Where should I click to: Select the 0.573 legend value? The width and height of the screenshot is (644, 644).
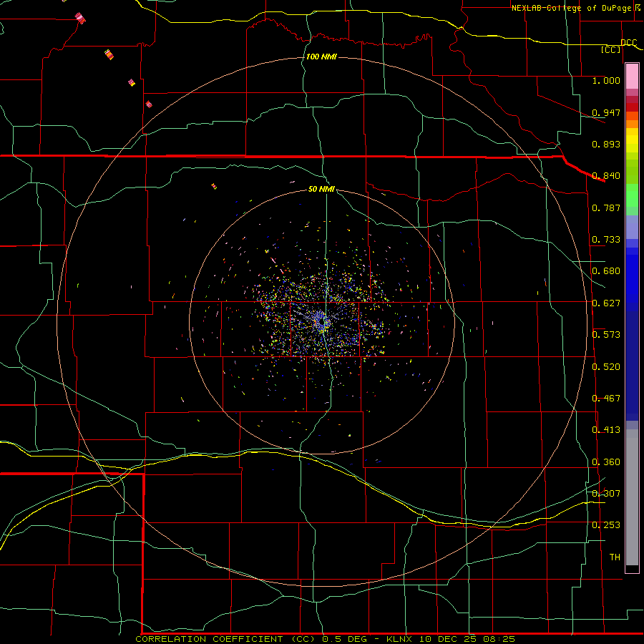(x=606, y=335)
